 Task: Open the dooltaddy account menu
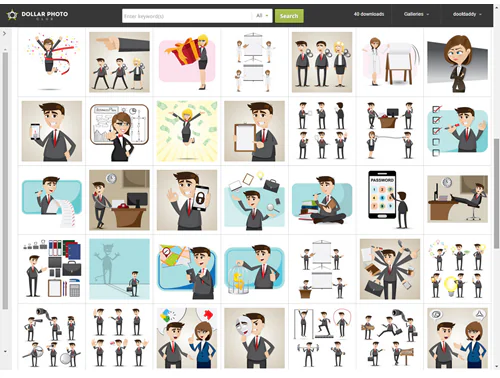(467, 14)
